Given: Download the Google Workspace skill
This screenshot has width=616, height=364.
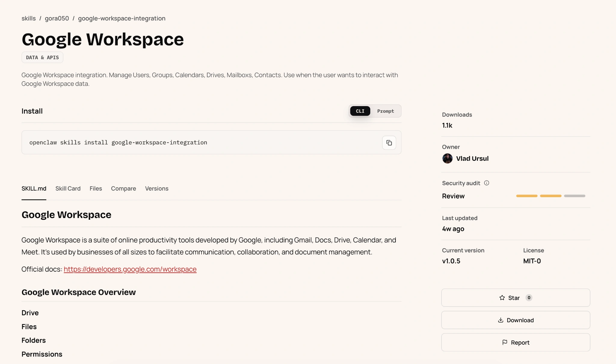Looking at the screenshot, I should click(516, 320).
